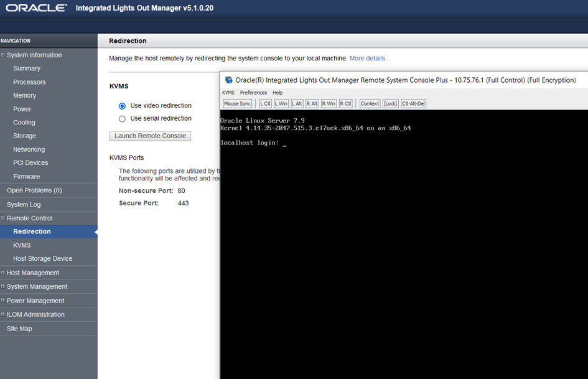Open the Preferences menu
Viewport: 588px width, 379px height.
(253, 93)
